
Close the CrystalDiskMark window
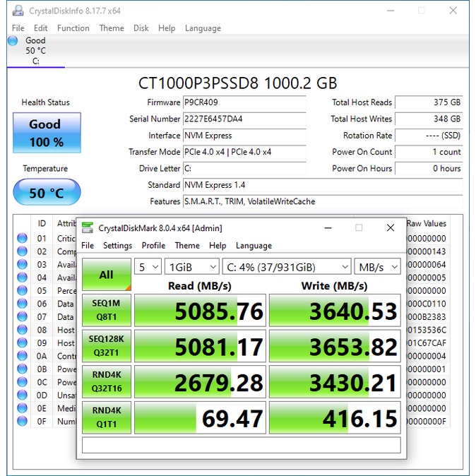pyautogui.click(x=391, y=227)
